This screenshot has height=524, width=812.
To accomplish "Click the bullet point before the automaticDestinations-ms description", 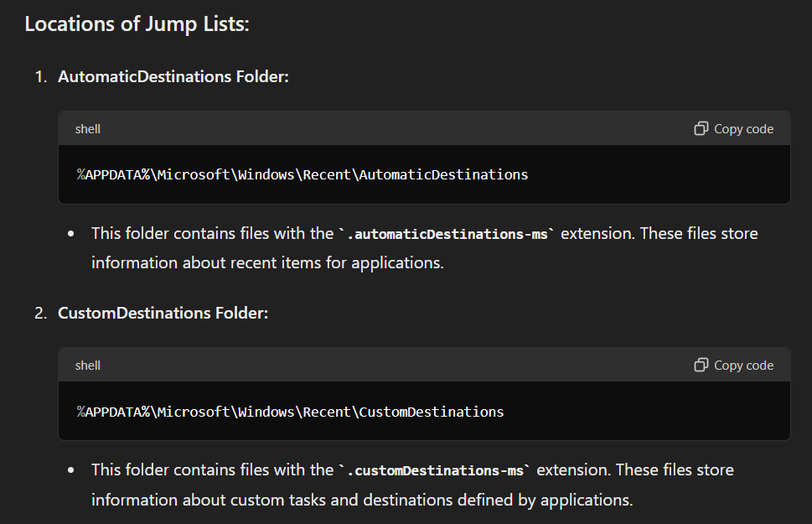I will pos(71,234).
